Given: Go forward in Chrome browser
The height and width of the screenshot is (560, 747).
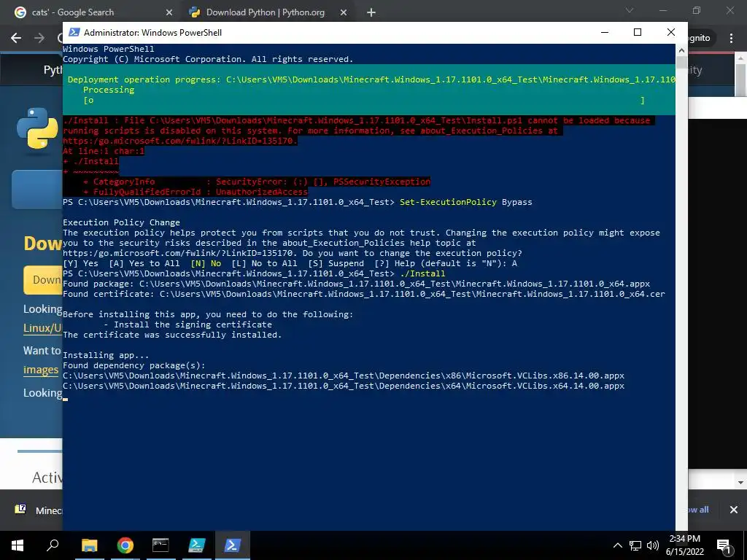Looking at the screenshot, I should coord(39,38).
